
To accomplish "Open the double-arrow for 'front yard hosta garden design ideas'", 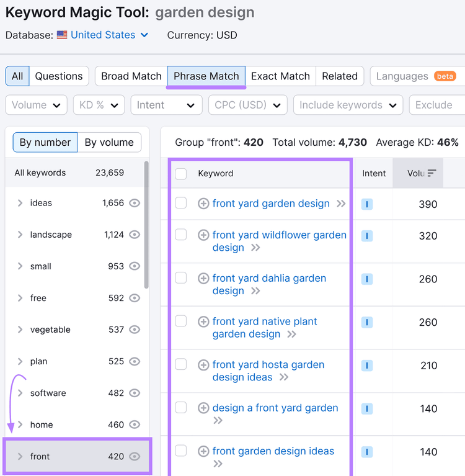I will (x=283, y=377).
